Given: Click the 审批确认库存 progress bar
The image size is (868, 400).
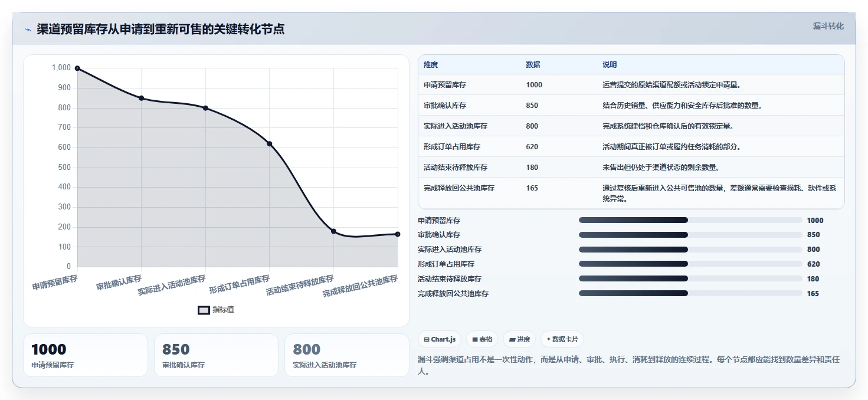Looking at the screenshot, I should click(x=690, y=235).
